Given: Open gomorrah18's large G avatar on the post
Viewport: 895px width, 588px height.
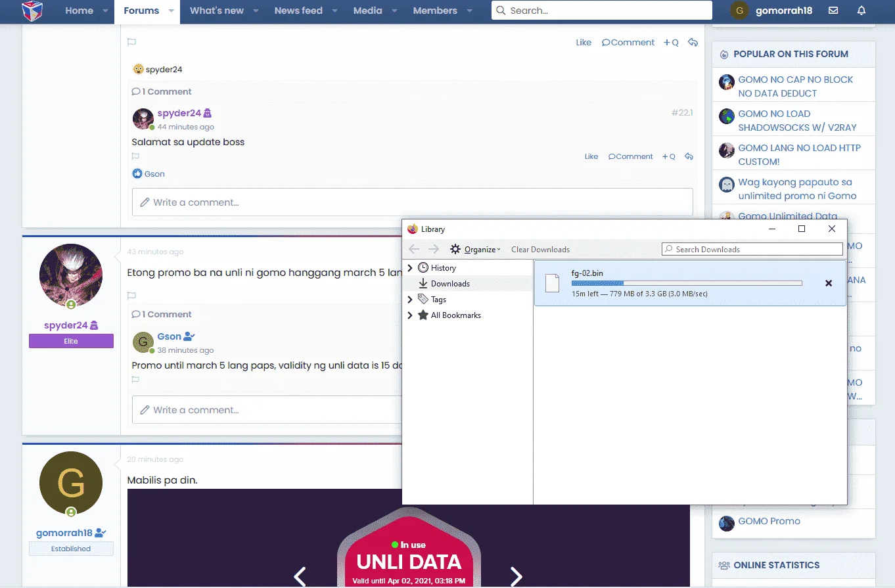Looking at the screenshot, I should click(x=71, y=483).
